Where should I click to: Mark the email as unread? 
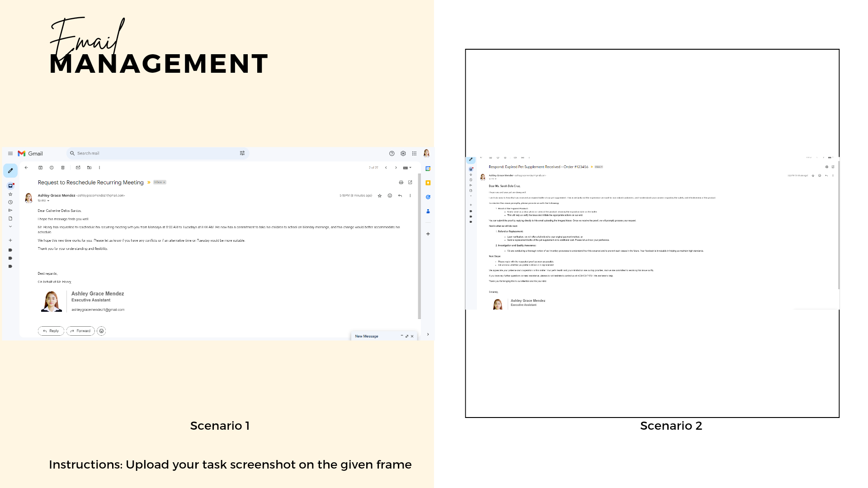tap(78, 168)
